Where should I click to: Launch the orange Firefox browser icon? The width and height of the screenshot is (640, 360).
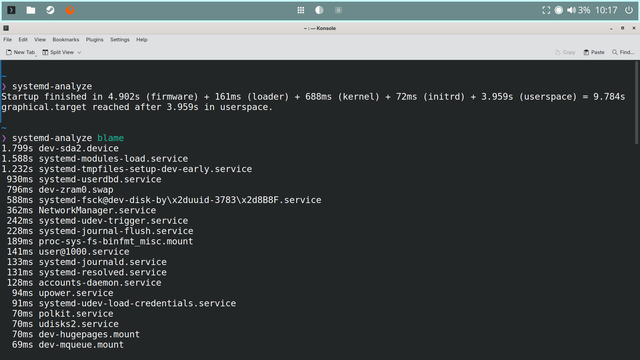[x=70, y=10]
